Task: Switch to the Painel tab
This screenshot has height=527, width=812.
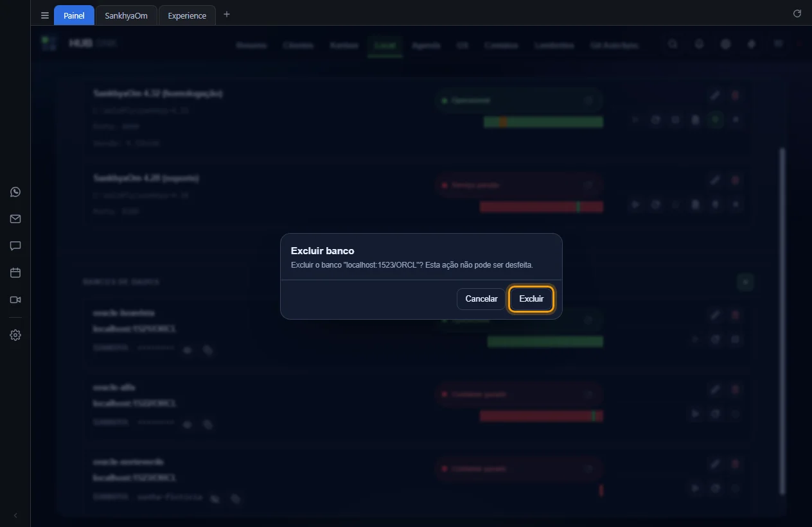Action: click(x=74, y=15)
